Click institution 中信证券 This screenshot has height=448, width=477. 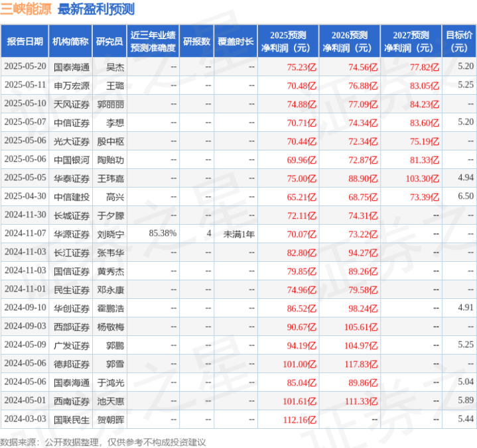[72, 123]
